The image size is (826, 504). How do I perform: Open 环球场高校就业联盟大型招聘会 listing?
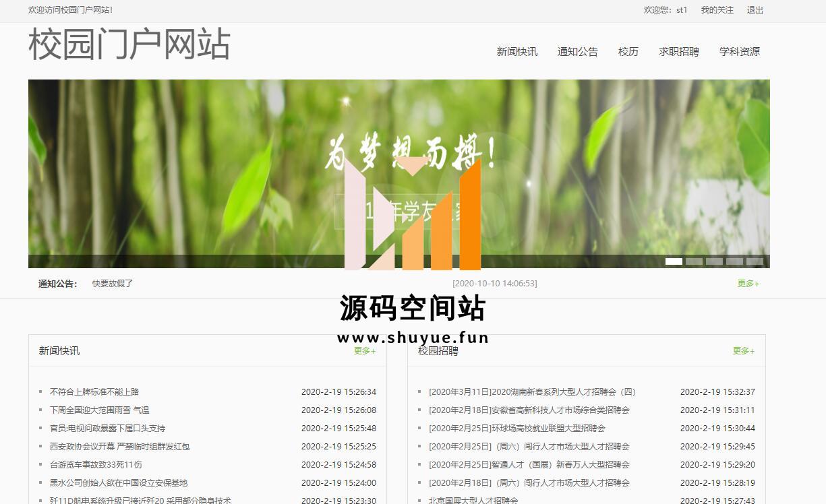click(x=517, y=428)
